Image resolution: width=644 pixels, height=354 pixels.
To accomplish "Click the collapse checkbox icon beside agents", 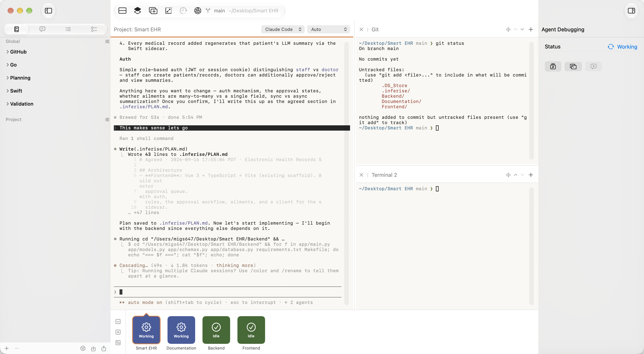I will pyautogui.click(x=118, y=322).
